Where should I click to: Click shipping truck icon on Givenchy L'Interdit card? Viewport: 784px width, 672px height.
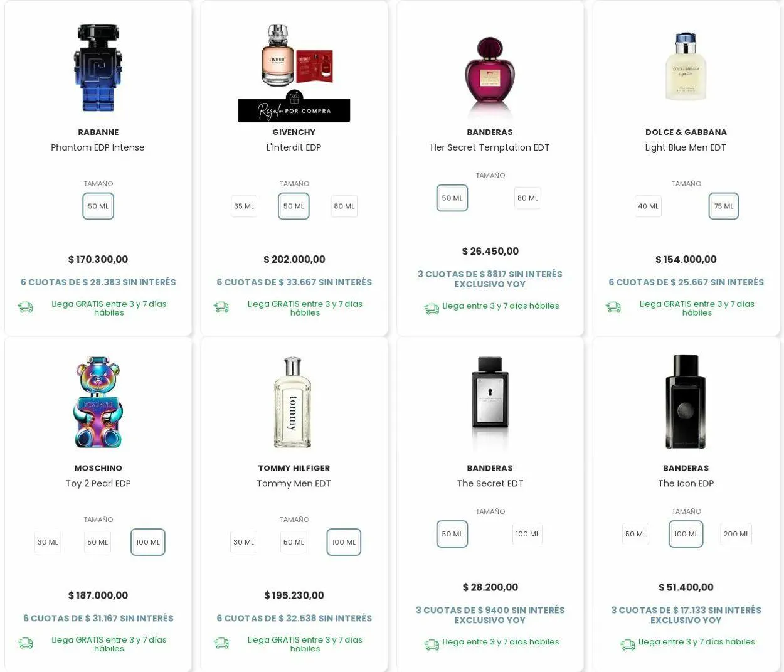tap(221, 307)
